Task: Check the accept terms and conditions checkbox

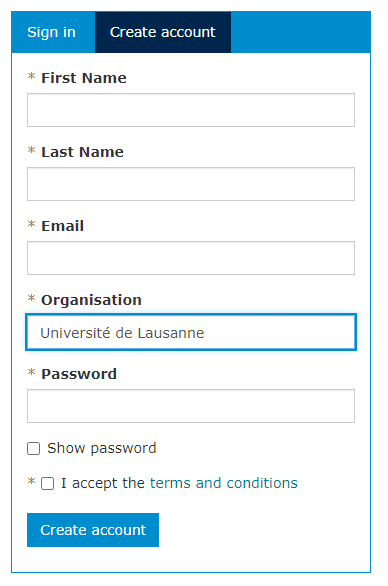Action: click(x=47, y=483)
